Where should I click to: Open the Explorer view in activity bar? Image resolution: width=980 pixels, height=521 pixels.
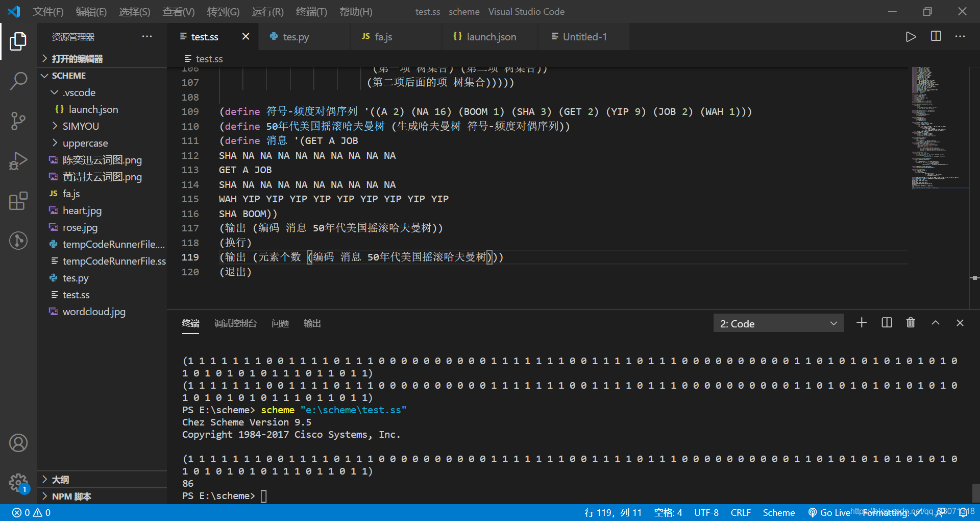pyautogui.click(x=18, y=41)
